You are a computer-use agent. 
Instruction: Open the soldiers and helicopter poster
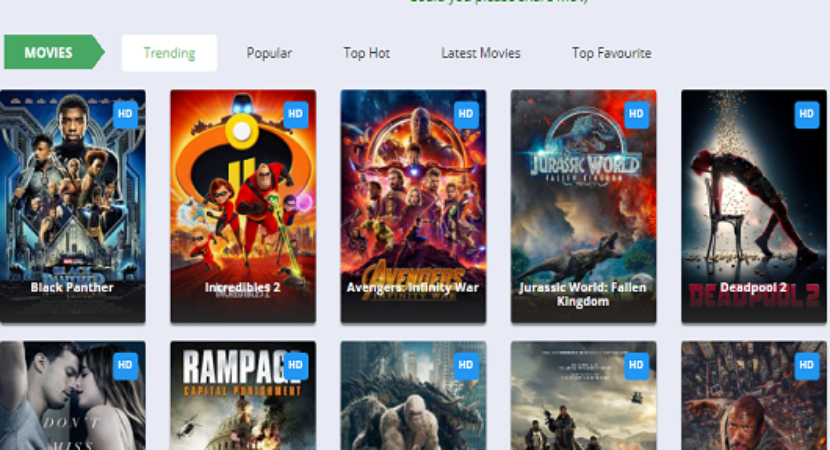point(583,395)
